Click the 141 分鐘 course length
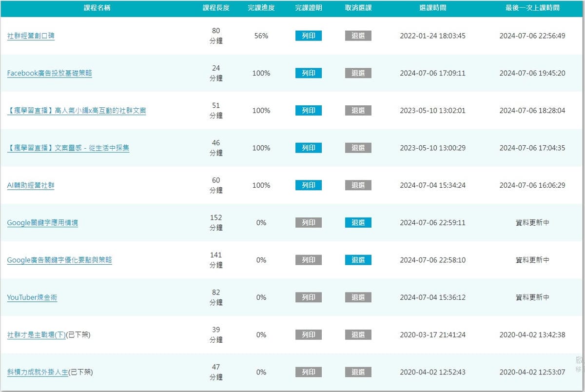The image size is (585, 392). pyautogui.click(x=216, y=260)
